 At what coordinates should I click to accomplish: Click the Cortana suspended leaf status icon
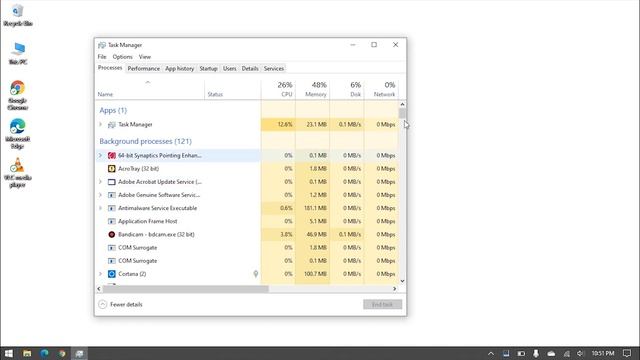tap(256, 274)
